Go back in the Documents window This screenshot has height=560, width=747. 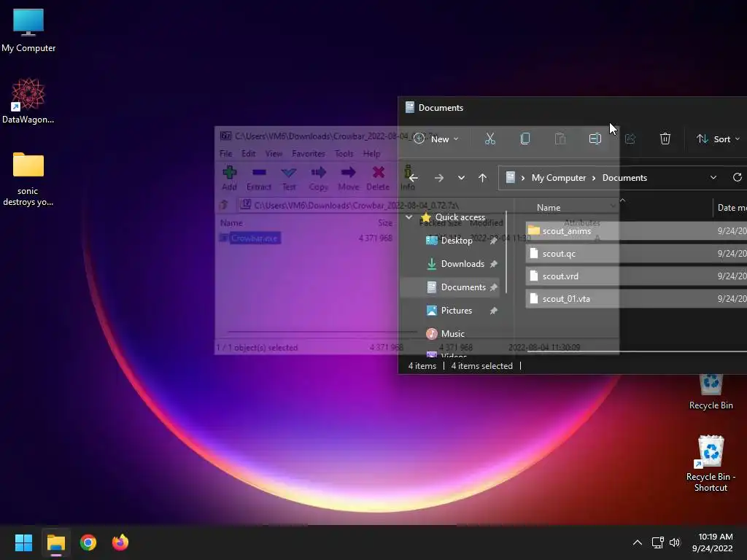414,178
